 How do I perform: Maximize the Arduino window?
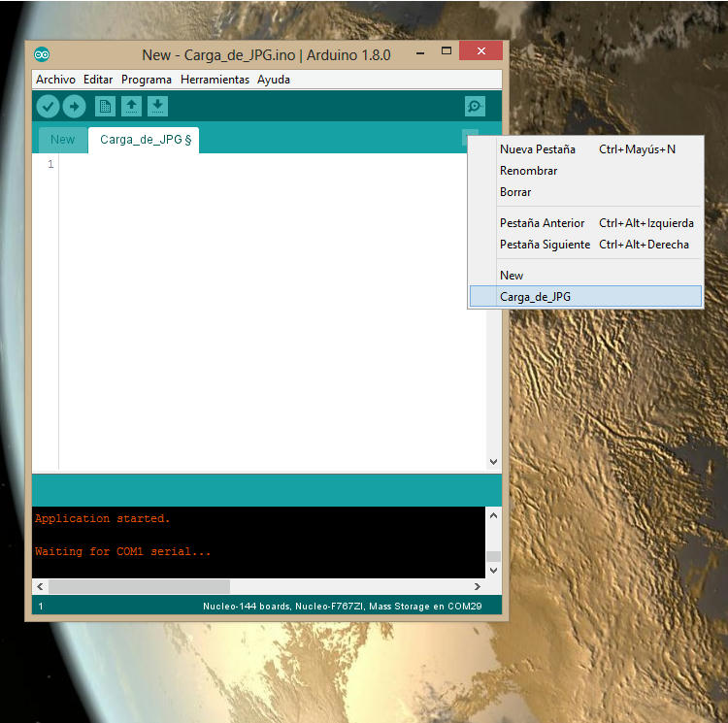click(447, 51)
